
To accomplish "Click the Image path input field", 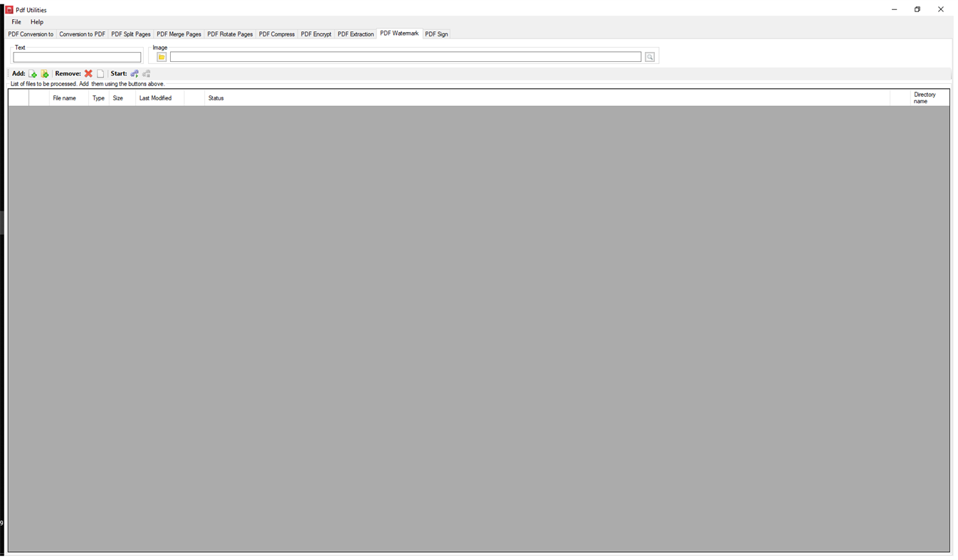I will [406, 56].
